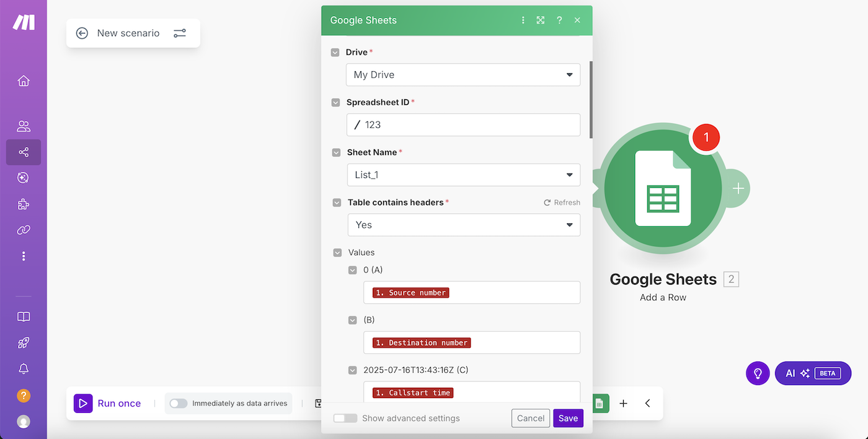The width and height of the screenshot is (868, 439).
Task: Toggle Show advanced settings
Action: pyautogui.click(x=345, y=418)
